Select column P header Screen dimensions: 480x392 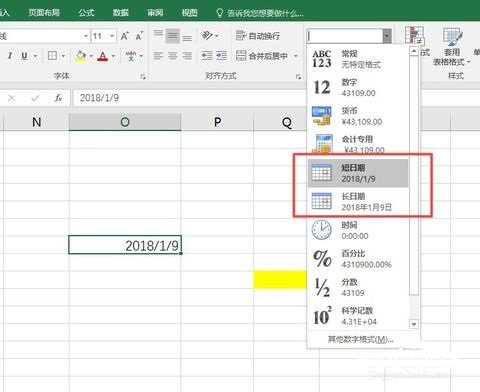pos(217,122)
